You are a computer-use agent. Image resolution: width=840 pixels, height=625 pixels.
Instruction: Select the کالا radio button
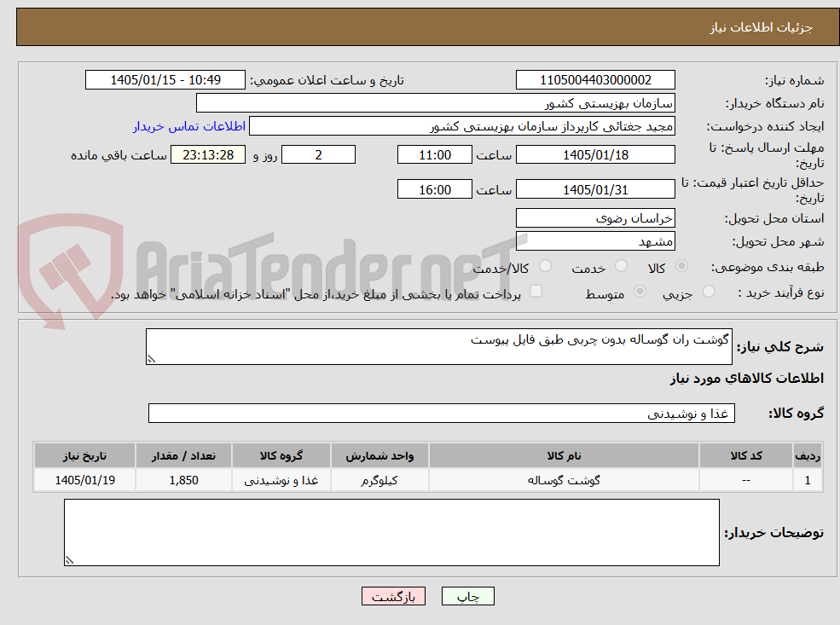[x=681, y=266]
